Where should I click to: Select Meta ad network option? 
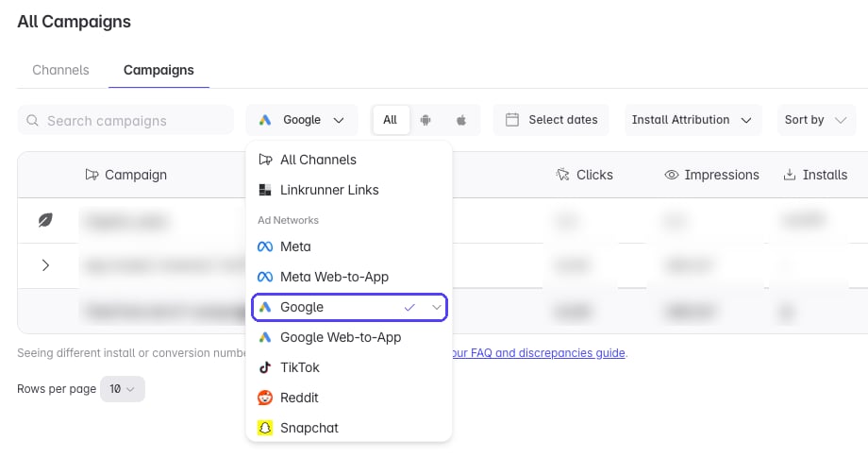pyautogui.click(x=349, y=246)
